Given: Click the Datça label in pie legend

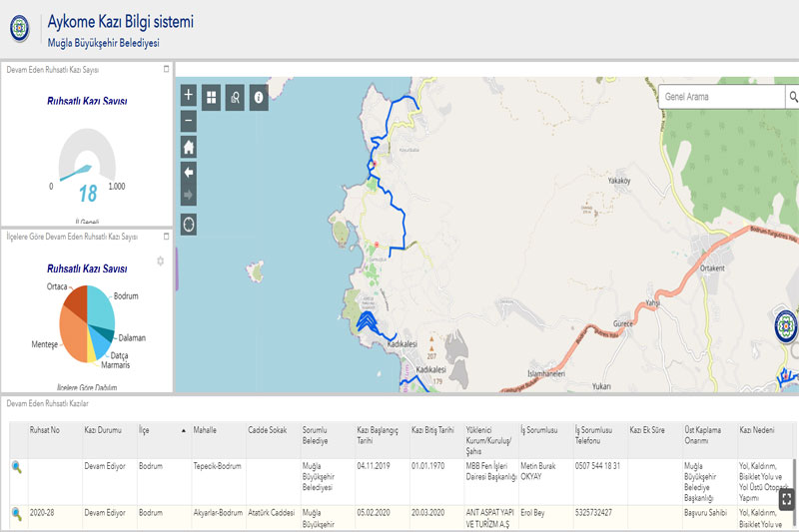Looking at the screenshot, I should pyautogui.click(x=119, y=356).
